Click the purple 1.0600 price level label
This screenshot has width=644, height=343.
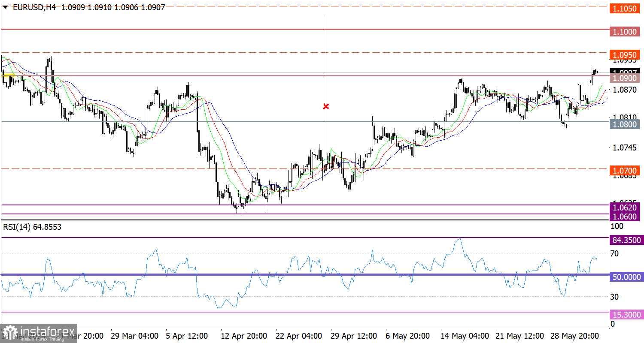[x=626, y=217]
